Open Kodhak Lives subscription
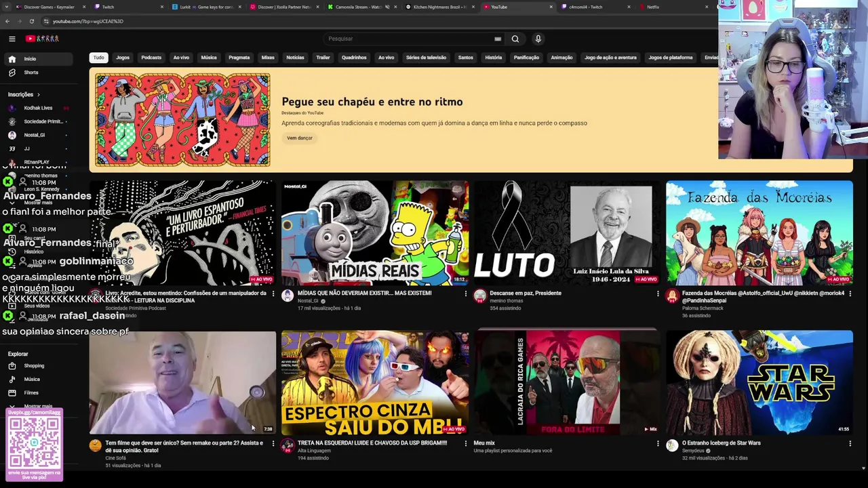868x488 pixels. [38, 108]
